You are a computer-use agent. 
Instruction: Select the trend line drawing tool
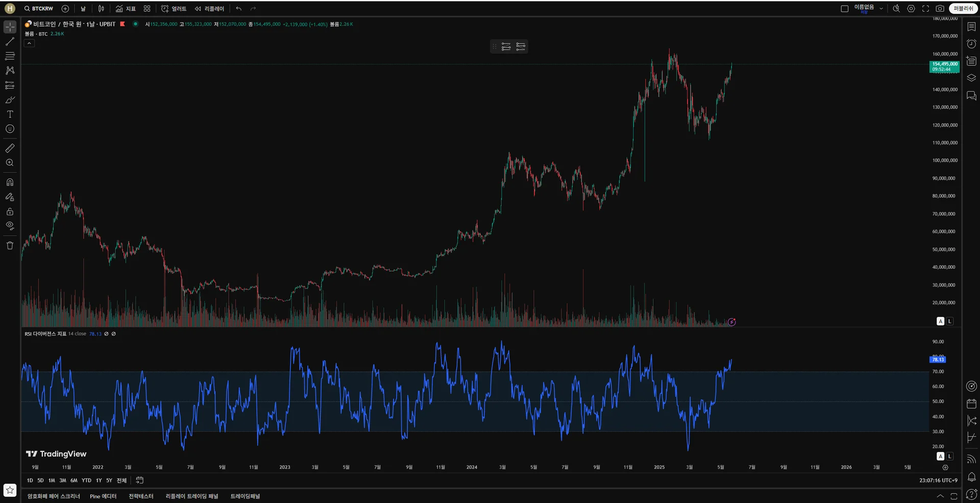(x=10, y=41)
